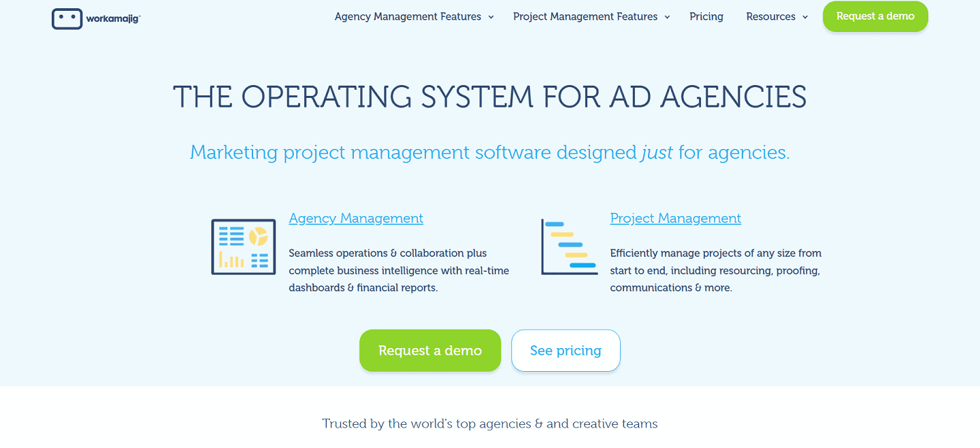980x448 pixels.
Task: Open the Agency Management link
Action: coord(356,218)
